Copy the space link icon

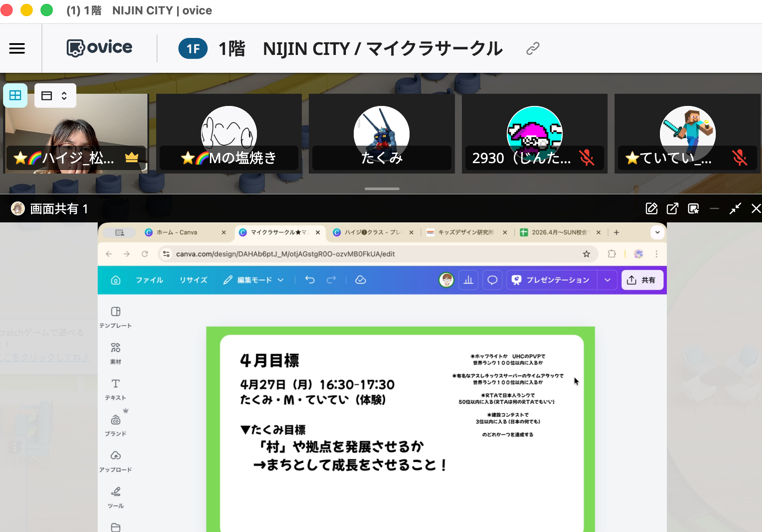click(533, 48)
